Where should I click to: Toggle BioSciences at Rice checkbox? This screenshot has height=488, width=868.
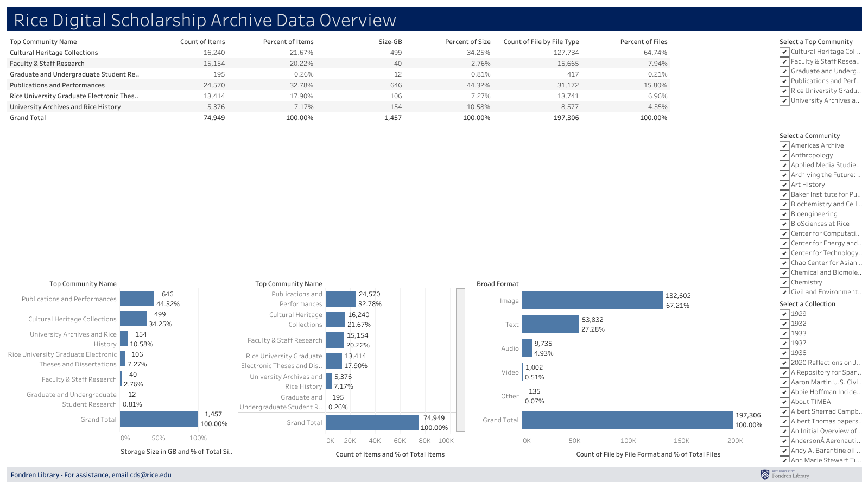(x=784, y=224)
